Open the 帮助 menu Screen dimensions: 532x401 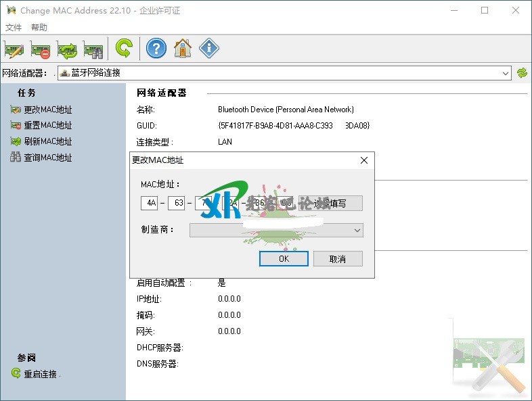click(x=39, y=28)
